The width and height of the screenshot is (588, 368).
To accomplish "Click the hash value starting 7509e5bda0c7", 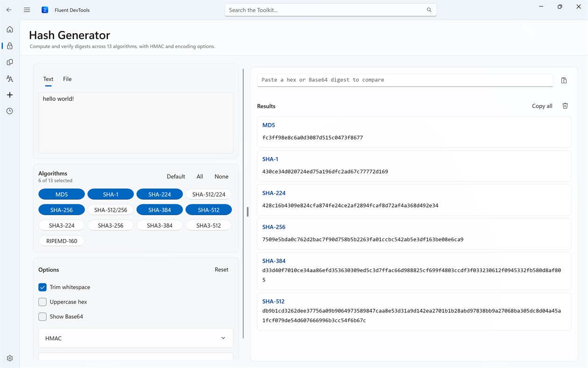I will 363,239.
